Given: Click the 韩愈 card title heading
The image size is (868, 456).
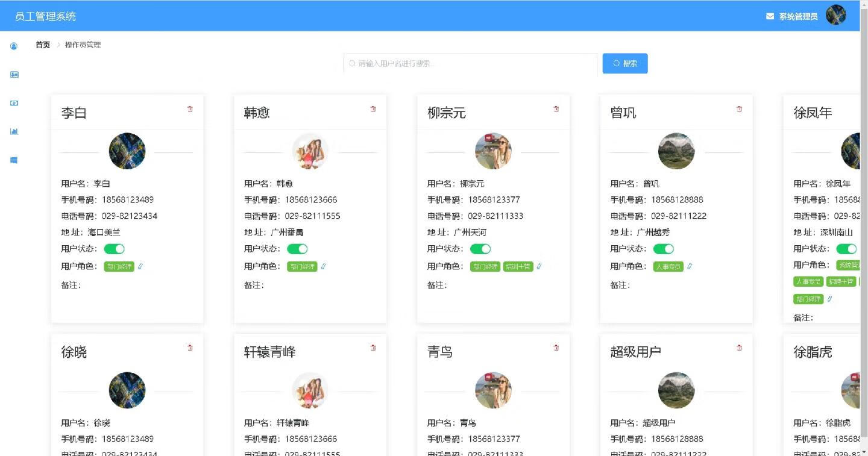Looking at the screenshot, I should click(x=257, y=113).
